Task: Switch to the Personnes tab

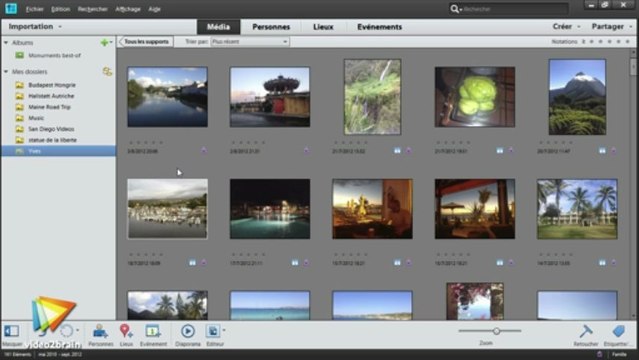Action: coord(271,27)
